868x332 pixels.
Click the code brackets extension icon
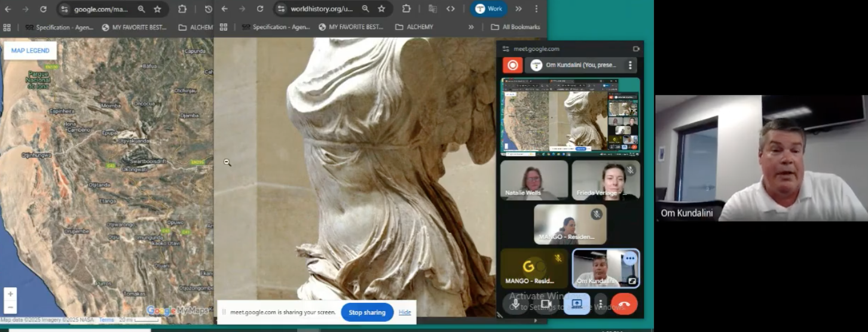451,9
